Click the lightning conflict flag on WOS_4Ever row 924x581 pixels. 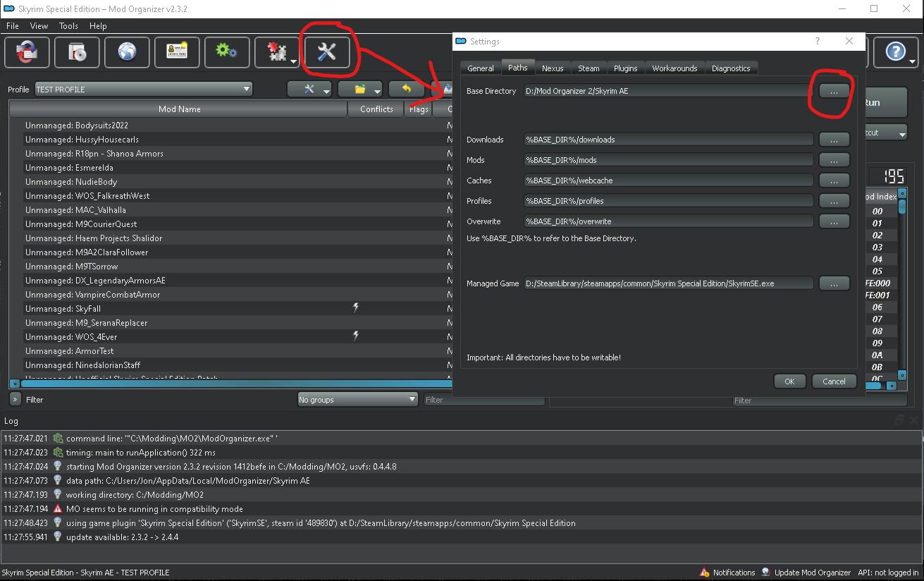356,336
